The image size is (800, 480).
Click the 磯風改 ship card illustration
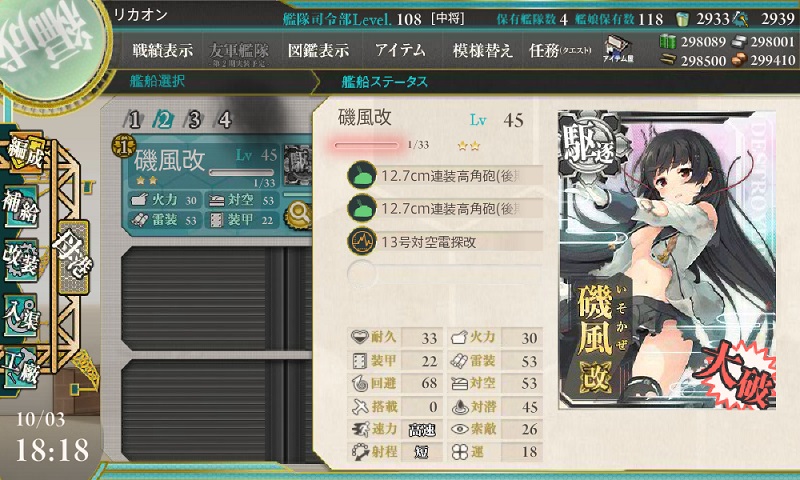coord(667,260)
